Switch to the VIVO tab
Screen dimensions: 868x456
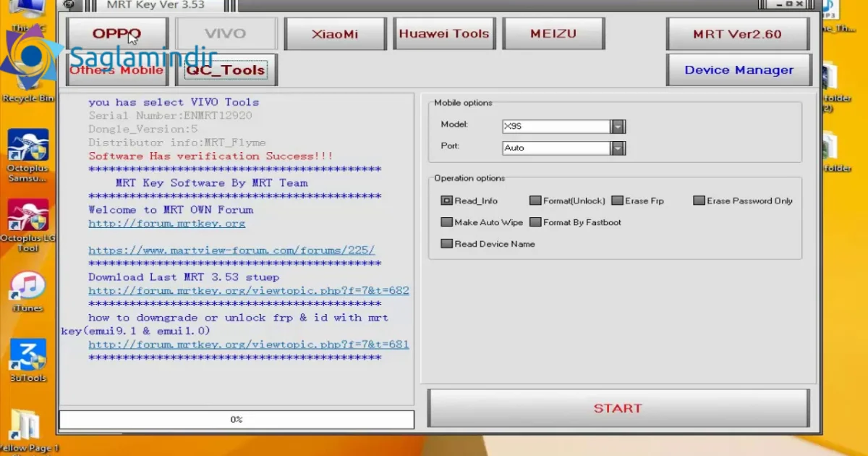tap(226, 34)
